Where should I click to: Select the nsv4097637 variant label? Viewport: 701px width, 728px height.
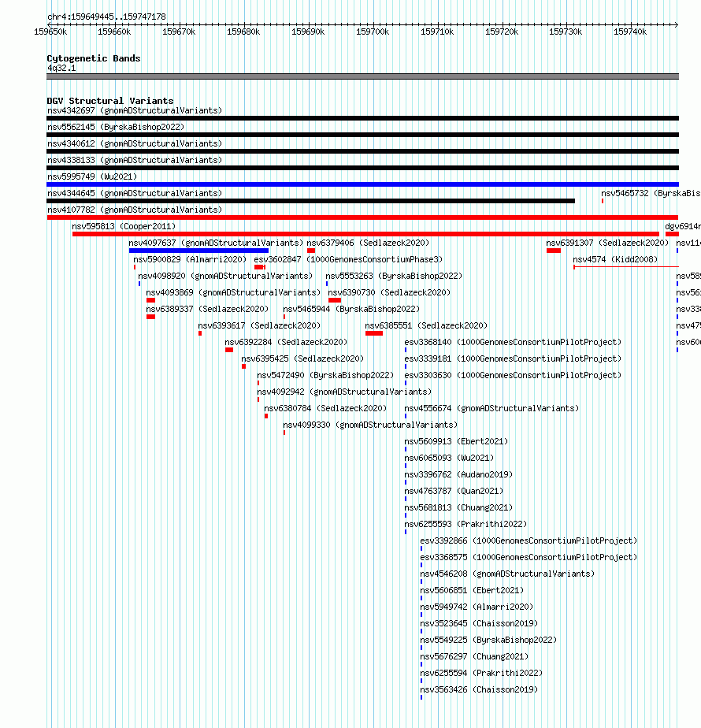coord(216,243)
